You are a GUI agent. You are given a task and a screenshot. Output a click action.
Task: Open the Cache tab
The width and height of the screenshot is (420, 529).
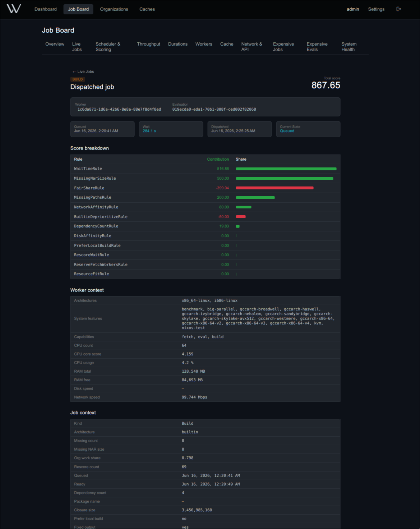coord(227,44)
